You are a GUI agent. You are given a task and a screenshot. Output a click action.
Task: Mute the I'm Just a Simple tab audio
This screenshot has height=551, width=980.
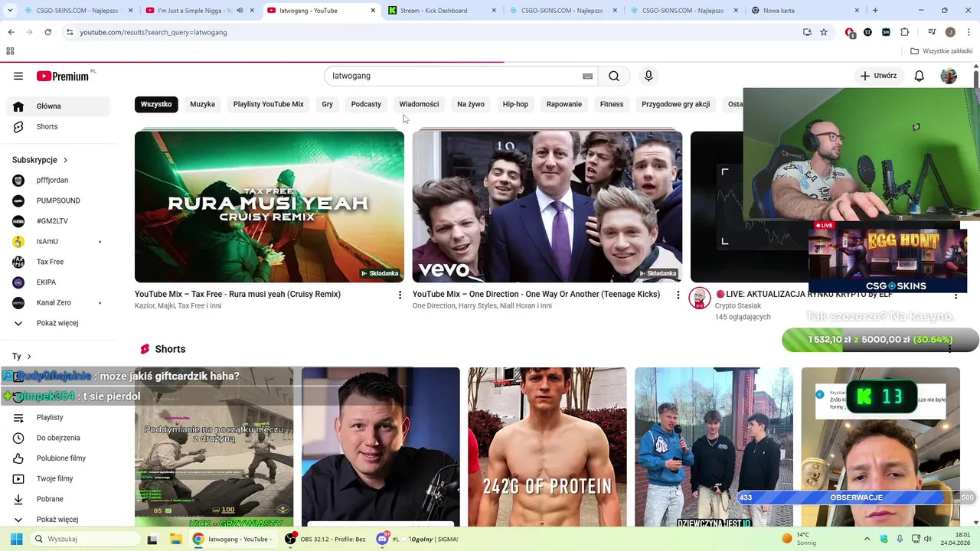(x=240, y=11)
